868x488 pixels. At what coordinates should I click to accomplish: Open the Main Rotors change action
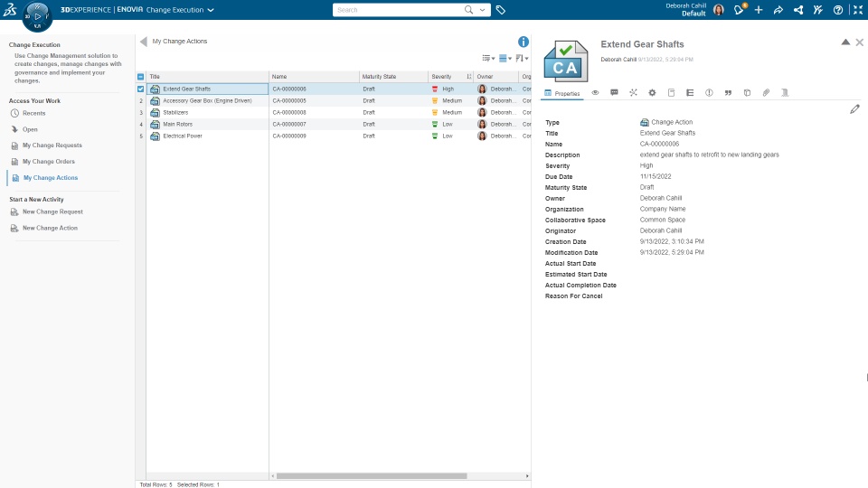[x=178, y=124]
